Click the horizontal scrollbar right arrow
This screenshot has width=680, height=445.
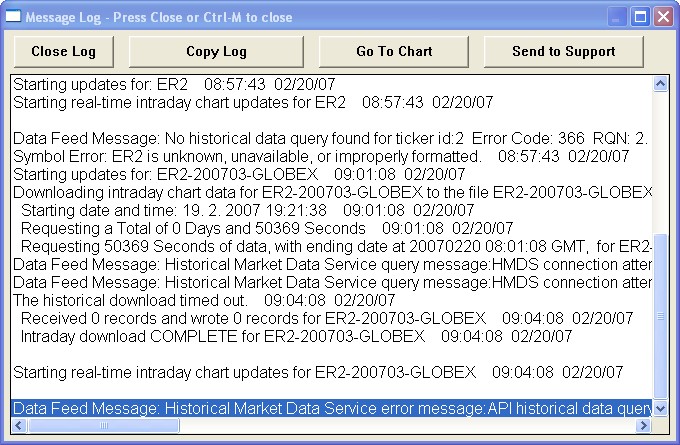[643, 426]
